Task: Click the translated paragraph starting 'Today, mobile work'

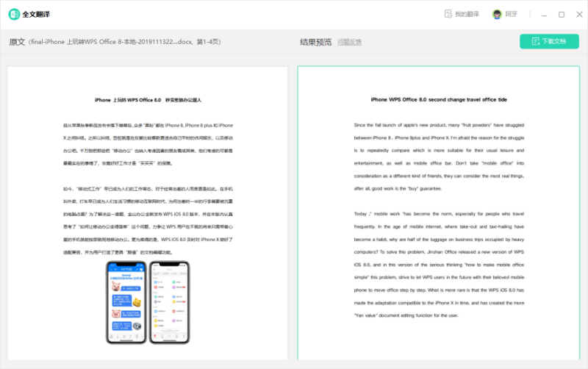Action: pyautogui.click(x=439, y=265)
